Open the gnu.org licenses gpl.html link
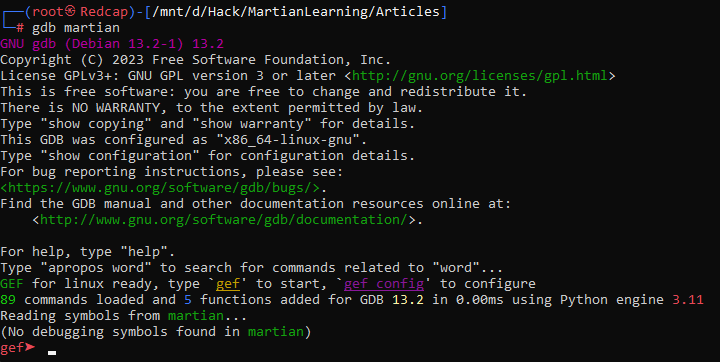This screenshot has width=720, height=362. 479,76
